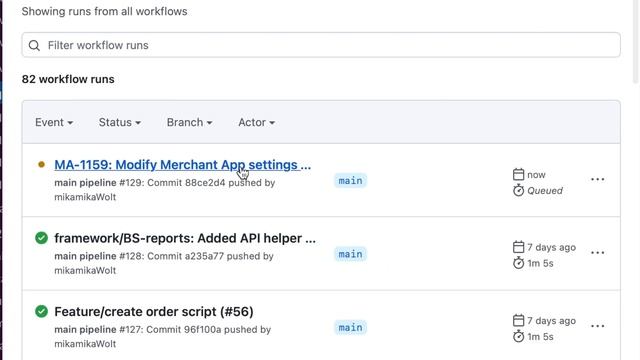
Task: Open the MA-1159 Modify Merchant App settings run
Action: [x=182, y=164]
